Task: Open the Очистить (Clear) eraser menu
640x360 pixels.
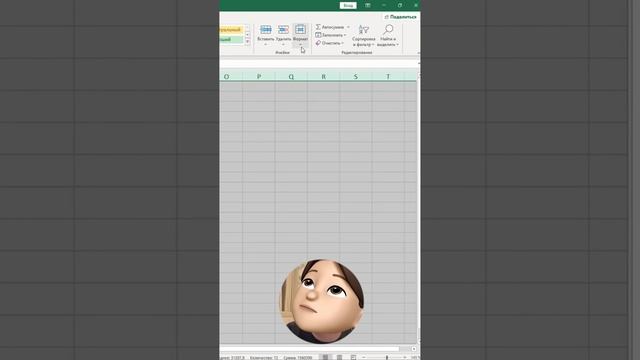Action: tap(330, 43)
